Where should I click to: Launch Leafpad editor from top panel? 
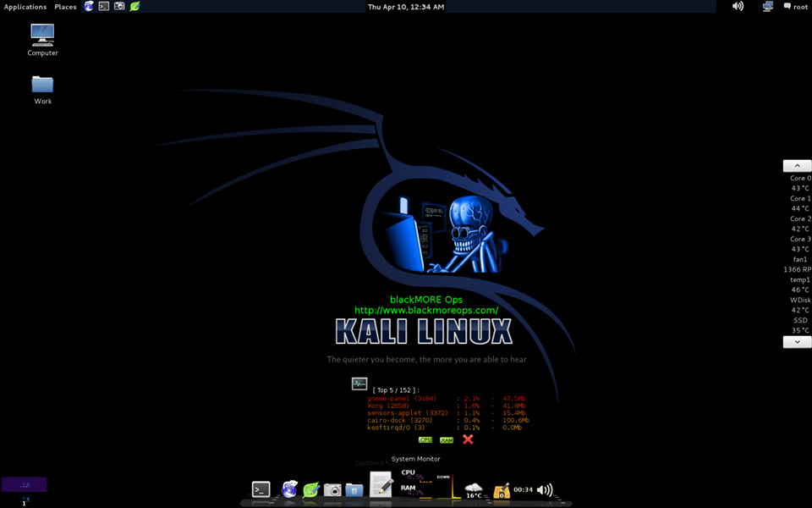tap(134, 6)
